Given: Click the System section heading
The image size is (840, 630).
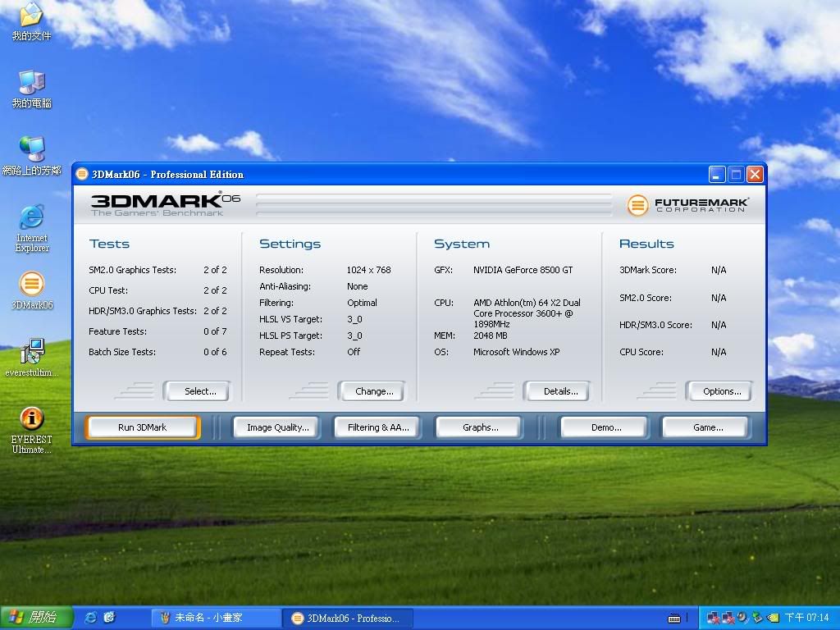Looking at the screenshot, I should tap(462, 244).
